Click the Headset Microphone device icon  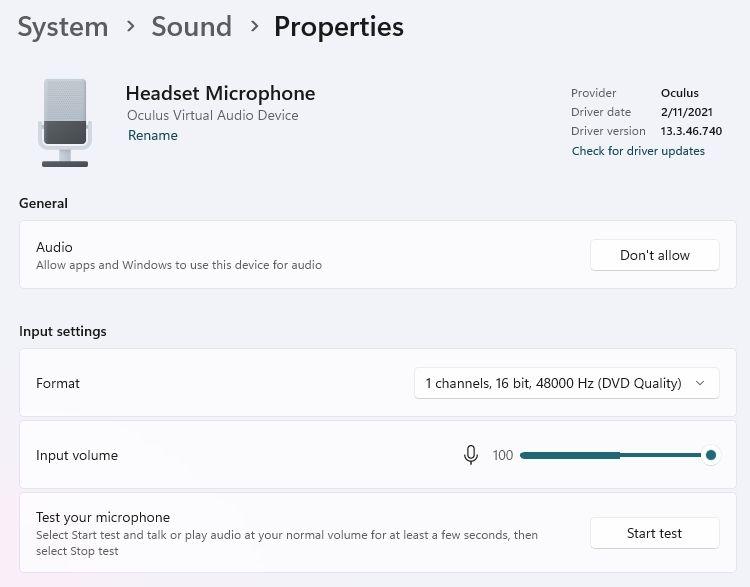64,123
